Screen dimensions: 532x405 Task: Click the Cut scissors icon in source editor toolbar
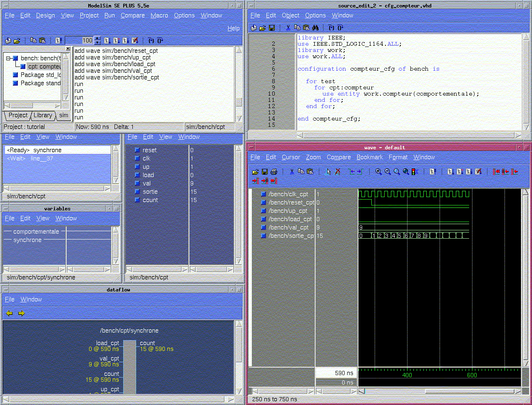pyautogui.click(x=288, y=28)
